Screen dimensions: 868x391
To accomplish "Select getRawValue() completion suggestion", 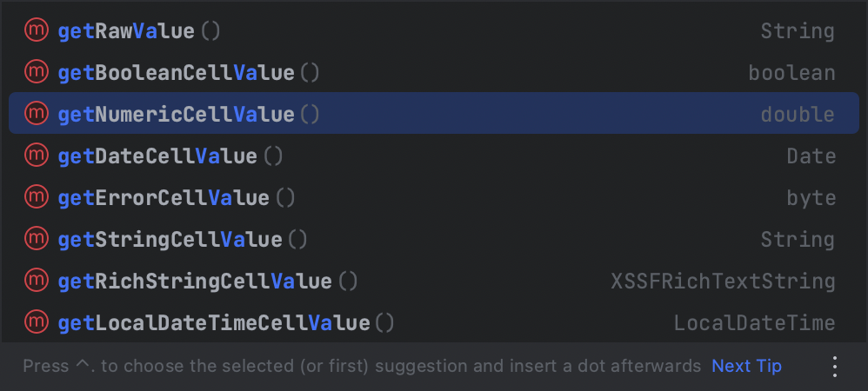I will pyautogui.click(x=139, y=31).
